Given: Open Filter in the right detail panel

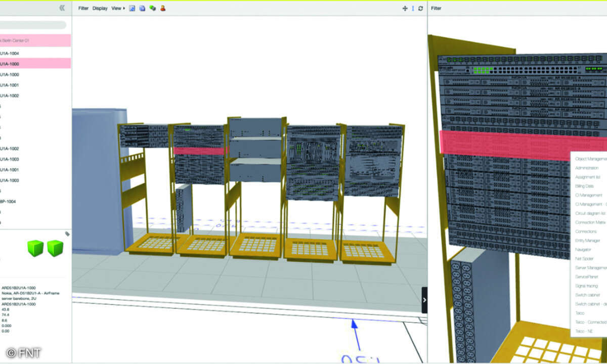Looking at the screenshot, I should click(x=436, y=9).
